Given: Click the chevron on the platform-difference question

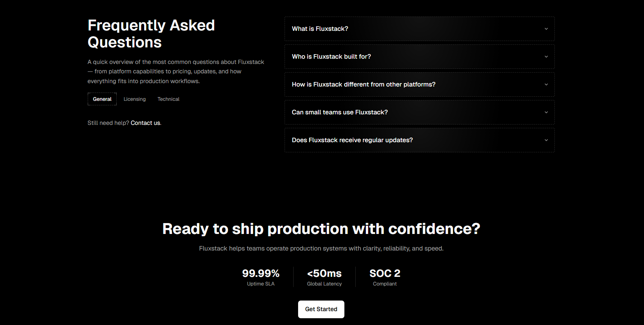Looking at the screenshot, I should (x=546, y=84).
